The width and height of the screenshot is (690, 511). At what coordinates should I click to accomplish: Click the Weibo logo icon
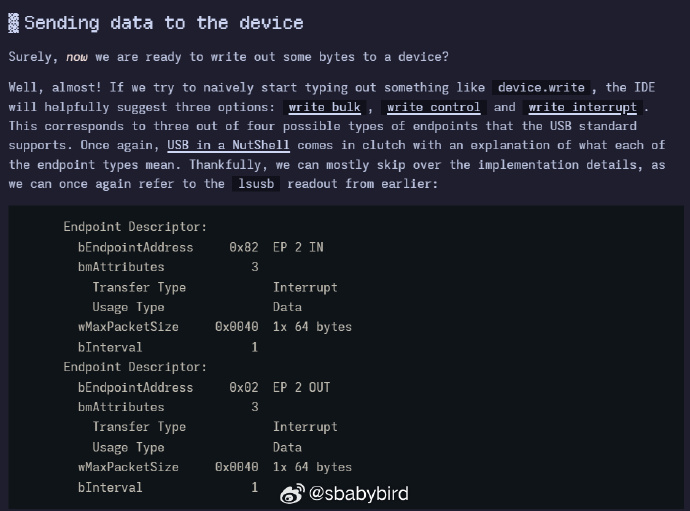(x=292, y=494)
